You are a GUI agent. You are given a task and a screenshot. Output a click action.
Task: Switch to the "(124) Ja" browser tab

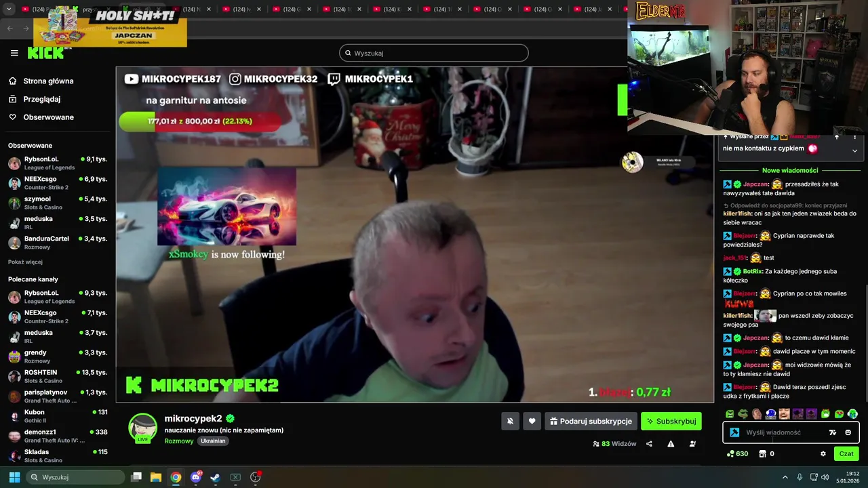tap(594, 9)
